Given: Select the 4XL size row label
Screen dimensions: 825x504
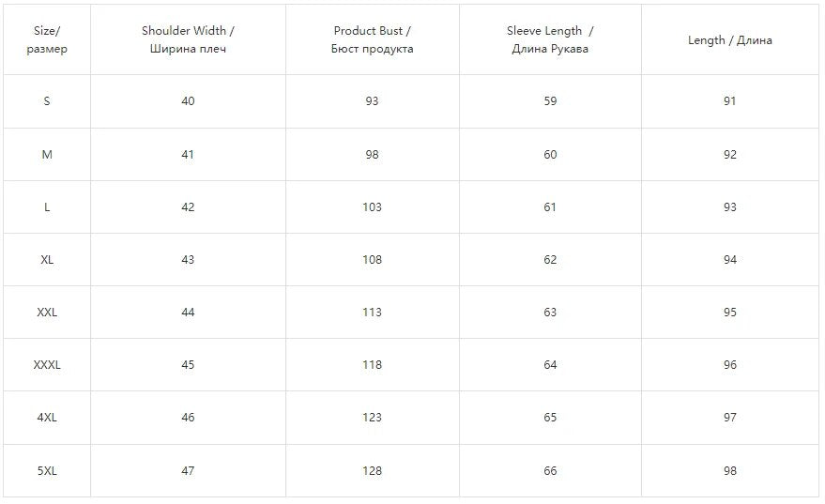Looking at the screenshot, I should coord(47,418).
